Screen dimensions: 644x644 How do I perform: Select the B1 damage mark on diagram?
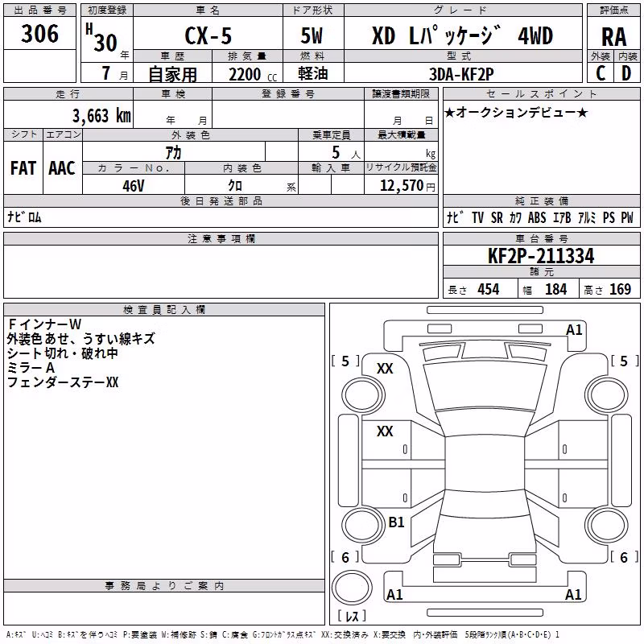click(396, 522)
